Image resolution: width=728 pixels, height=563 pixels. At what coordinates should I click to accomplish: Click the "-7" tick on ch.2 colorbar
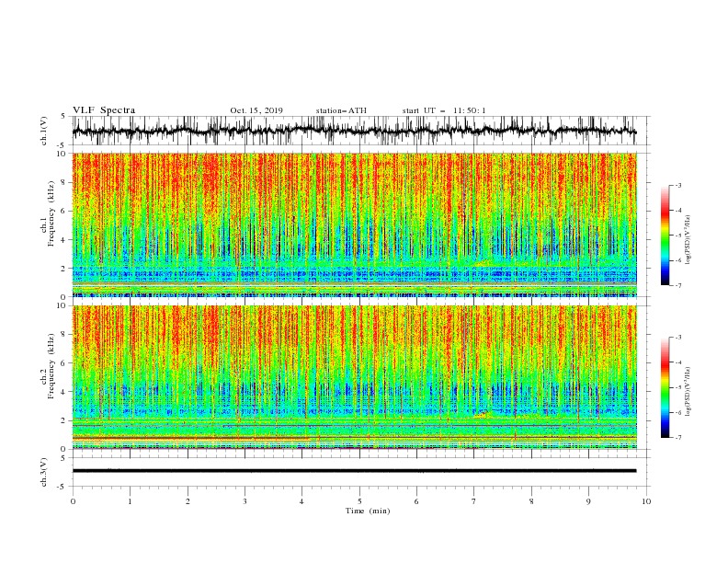678,438
